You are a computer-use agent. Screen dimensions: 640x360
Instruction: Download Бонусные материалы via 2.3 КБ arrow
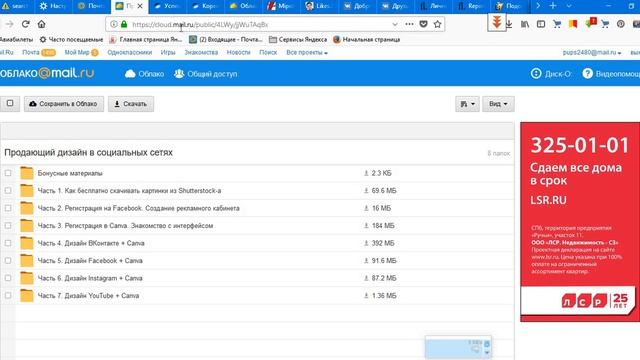[x=366, y=173]
